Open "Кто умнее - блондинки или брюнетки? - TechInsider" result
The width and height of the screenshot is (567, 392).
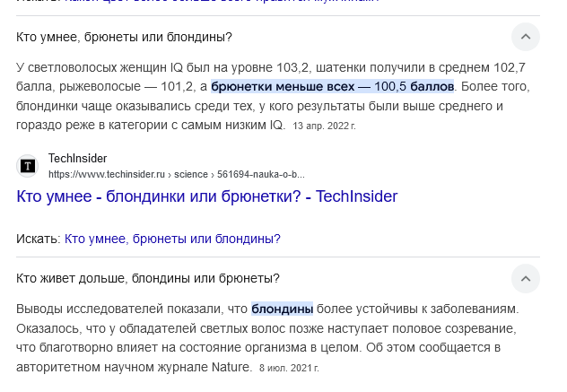207,196
